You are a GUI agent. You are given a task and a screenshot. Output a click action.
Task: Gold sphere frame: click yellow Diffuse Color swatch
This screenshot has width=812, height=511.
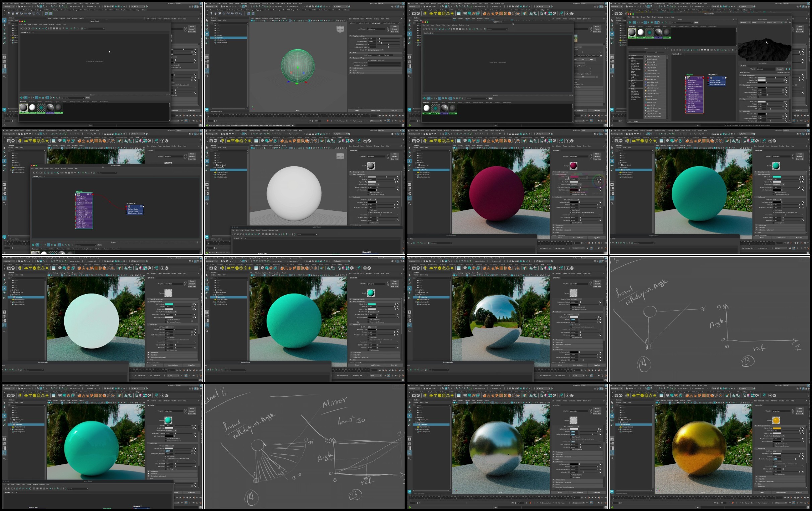(x=777, y=428)
